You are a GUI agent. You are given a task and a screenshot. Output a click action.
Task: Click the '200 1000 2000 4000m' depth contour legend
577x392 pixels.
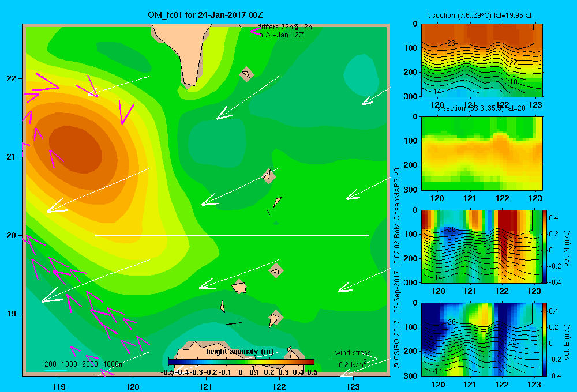pos(84,364)
